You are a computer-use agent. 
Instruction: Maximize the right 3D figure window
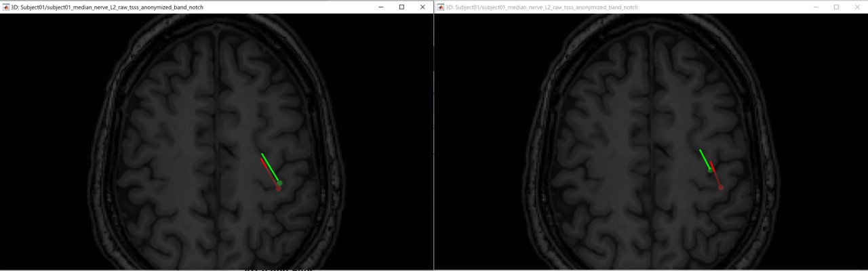[836, 7]
